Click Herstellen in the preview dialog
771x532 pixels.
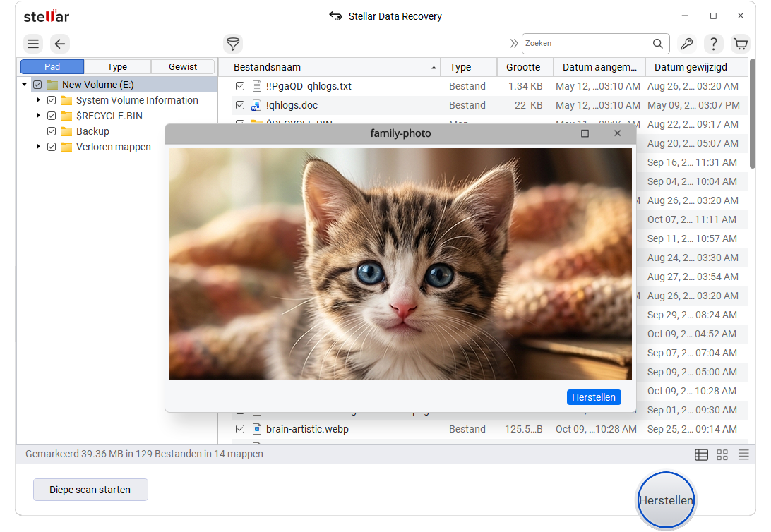tap(594, 397)
